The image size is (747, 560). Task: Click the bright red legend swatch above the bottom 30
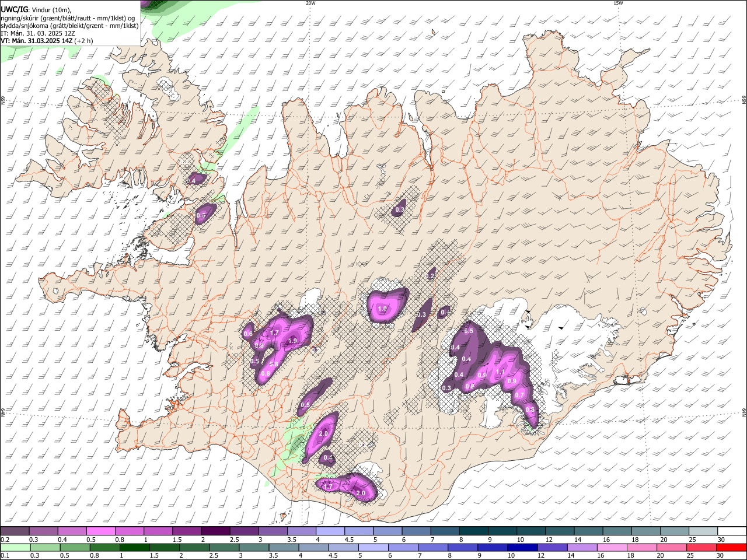(x=731, y=548)
